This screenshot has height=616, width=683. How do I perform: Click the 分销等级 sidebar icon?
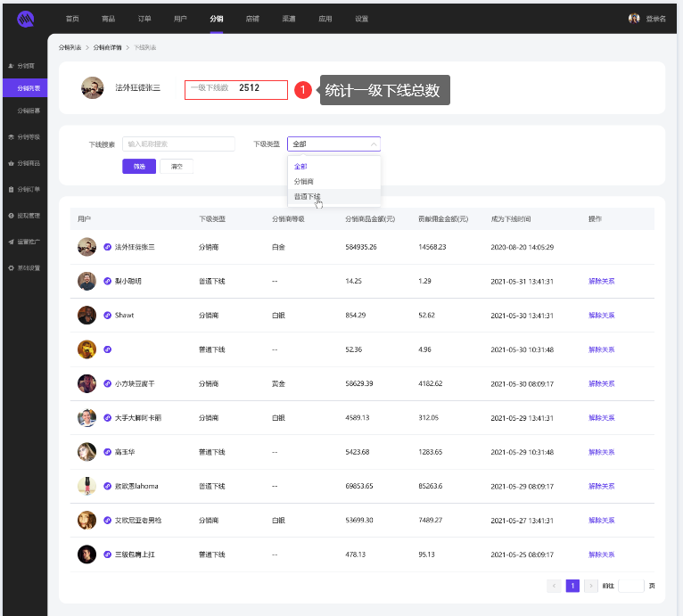pyautogui.click(x=11, y=136)
